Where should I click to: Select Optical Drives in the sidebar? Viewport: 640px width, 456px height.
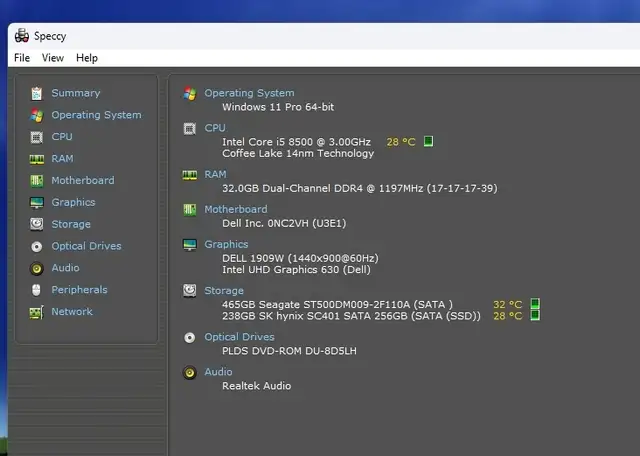87,246
